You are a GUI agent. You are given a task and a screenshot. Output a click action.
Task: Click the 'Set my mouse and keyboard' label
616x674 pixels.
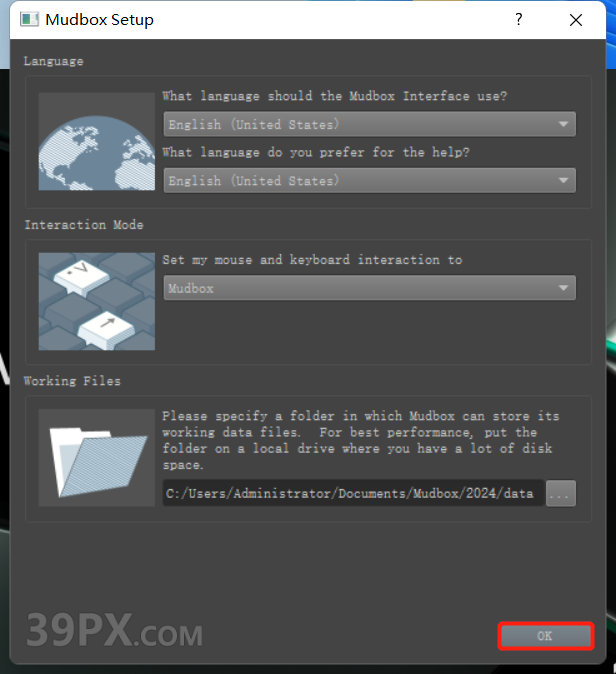(x=312, y=260)
